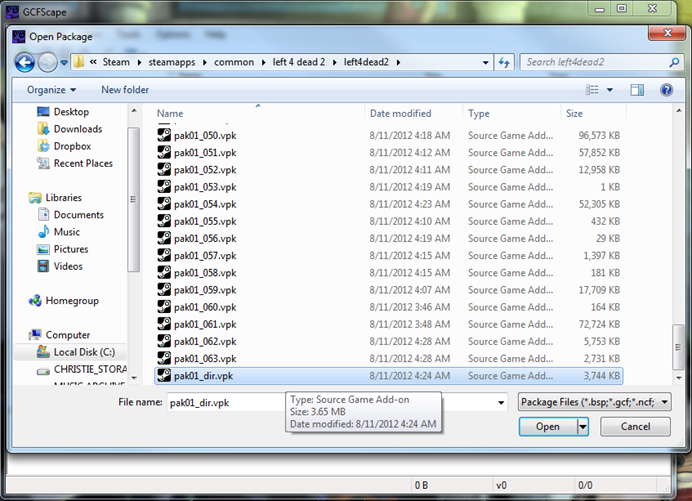Select file pak01_063.vpk icon
692x501 pixels.
coord(164,359)
